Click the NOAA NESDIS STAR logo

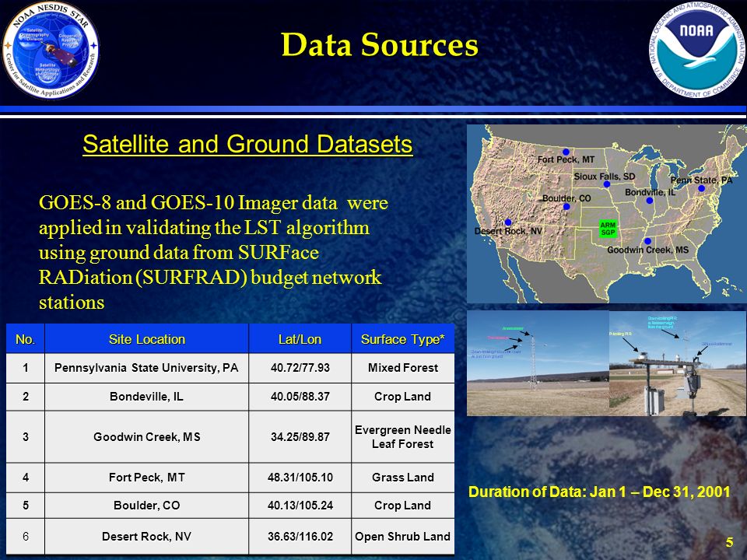(x=51, y=51)
